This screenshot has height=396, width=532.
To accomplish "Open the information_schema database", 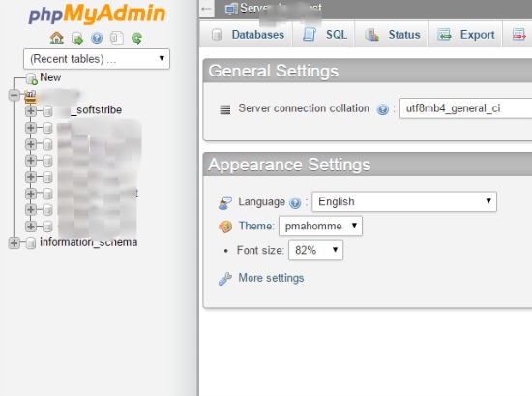I will tap(89, 242).
